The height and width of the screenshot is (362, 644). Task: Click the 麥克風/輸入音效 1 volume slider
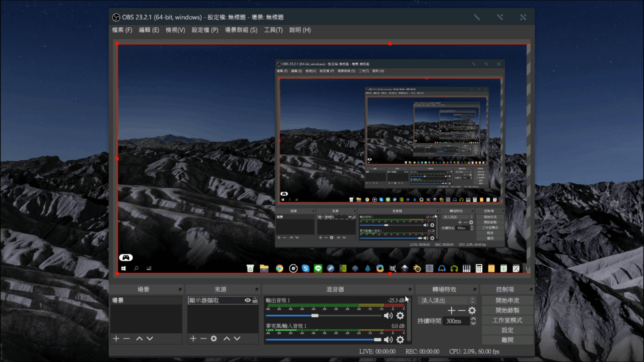[x=323, y=339]
